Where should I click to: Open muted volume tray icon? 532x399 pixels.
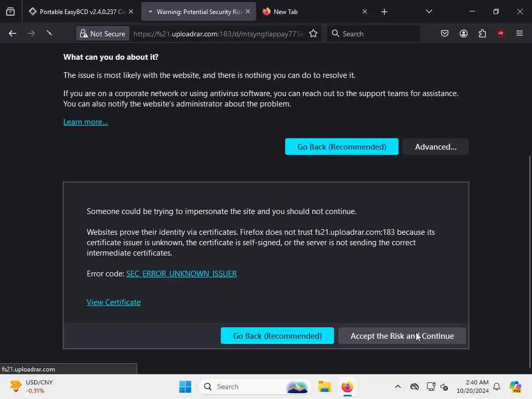444,387
